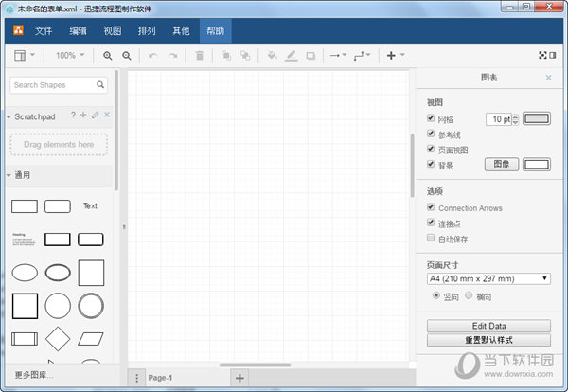Viewport: 568px width, 392px height.
Task: Open the 文件 menu
Action: [x=44, y=31]
